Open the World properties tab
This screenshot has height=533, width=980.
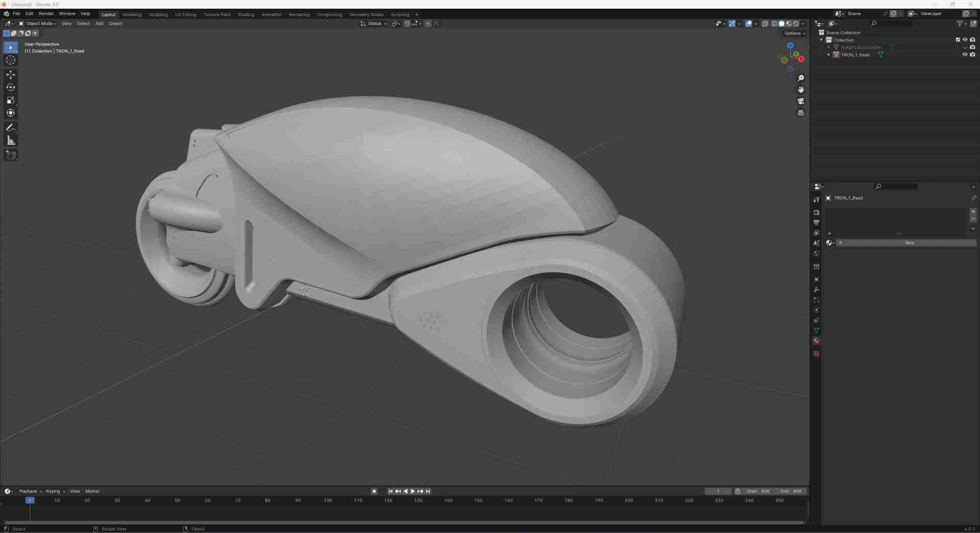[x=816, y=253]
